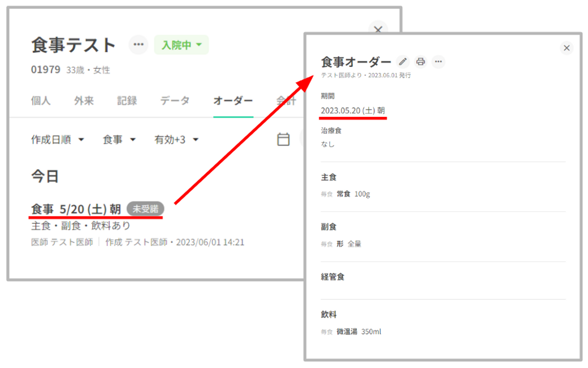
Task: Click the pencil edit icon beside 食事オーダー
Action: tap(402, 62)
